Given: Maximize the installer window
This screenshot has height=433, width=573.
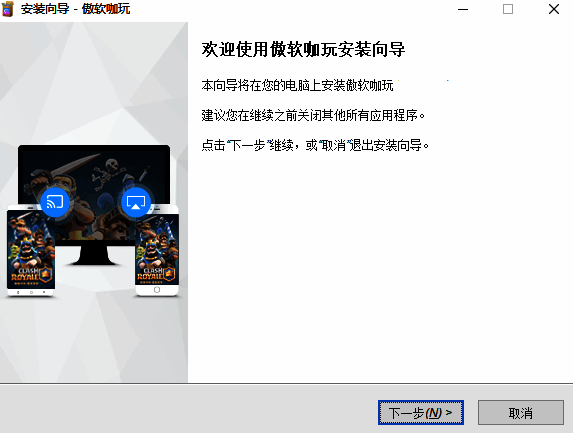Looking at the screenshot, I should (x=508, y=9).
